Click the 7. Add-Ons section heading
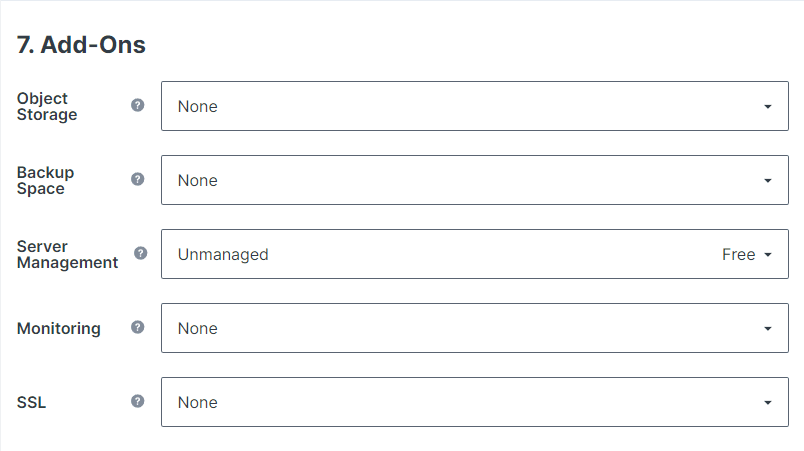 pos(81,45)
